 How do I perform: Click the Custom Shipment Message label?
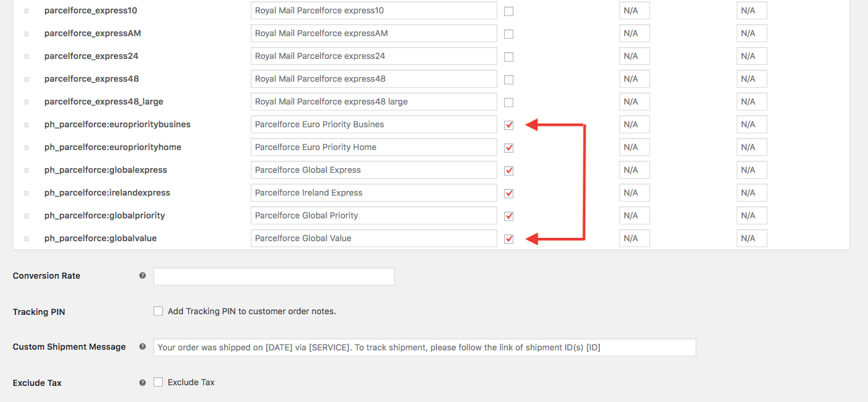click(69, 347)
